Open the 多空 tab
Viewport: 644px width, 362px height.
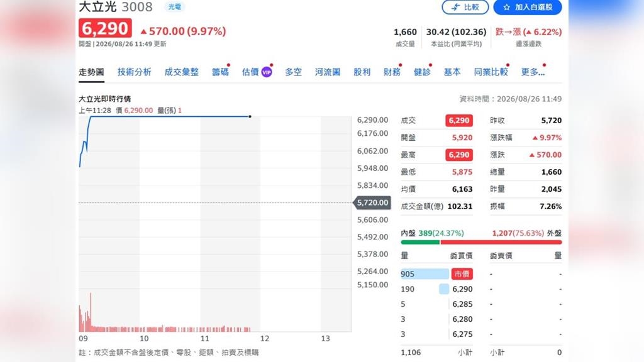click(293, 72)
